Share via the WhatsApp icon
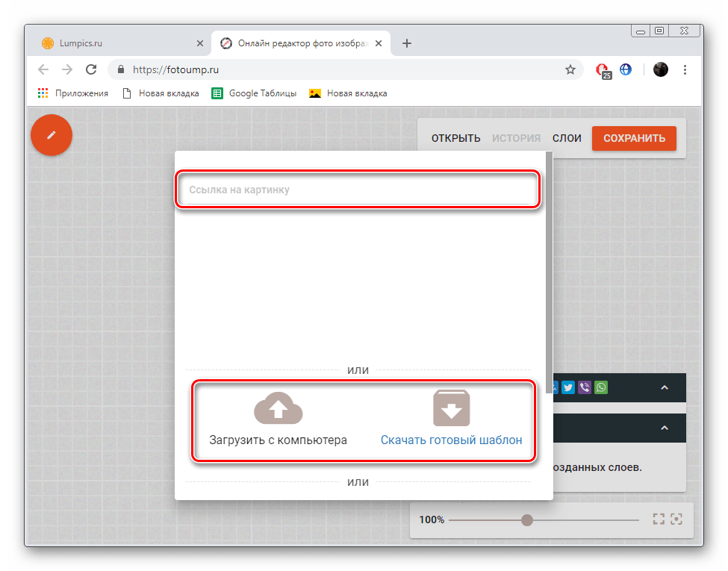Viewport: 728px width, 571px height. point(601,387)
